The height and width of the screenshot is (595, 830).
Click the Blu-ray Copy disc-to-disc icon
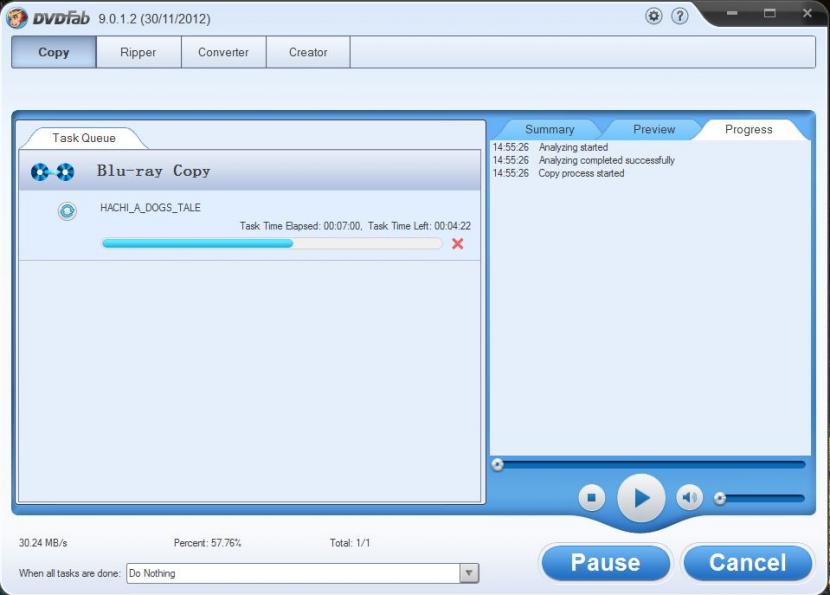point(52,172)
